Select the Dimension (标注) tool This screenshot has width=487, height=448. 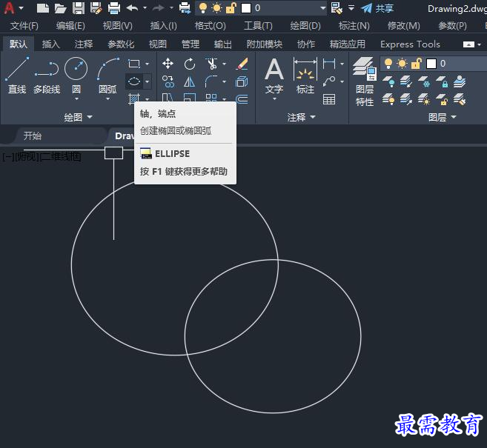[x=305, y=76]
